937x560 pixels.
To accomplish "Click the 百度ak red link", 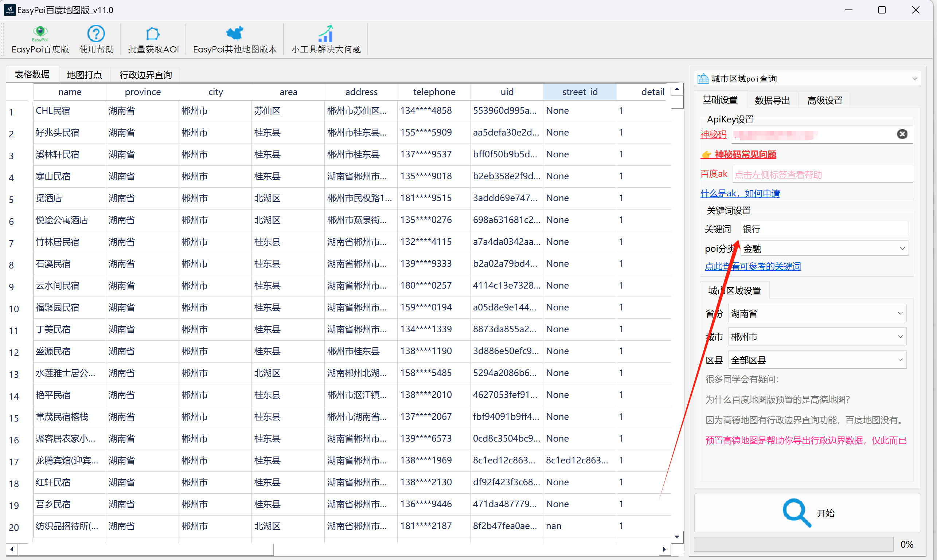I will [714, 174].
